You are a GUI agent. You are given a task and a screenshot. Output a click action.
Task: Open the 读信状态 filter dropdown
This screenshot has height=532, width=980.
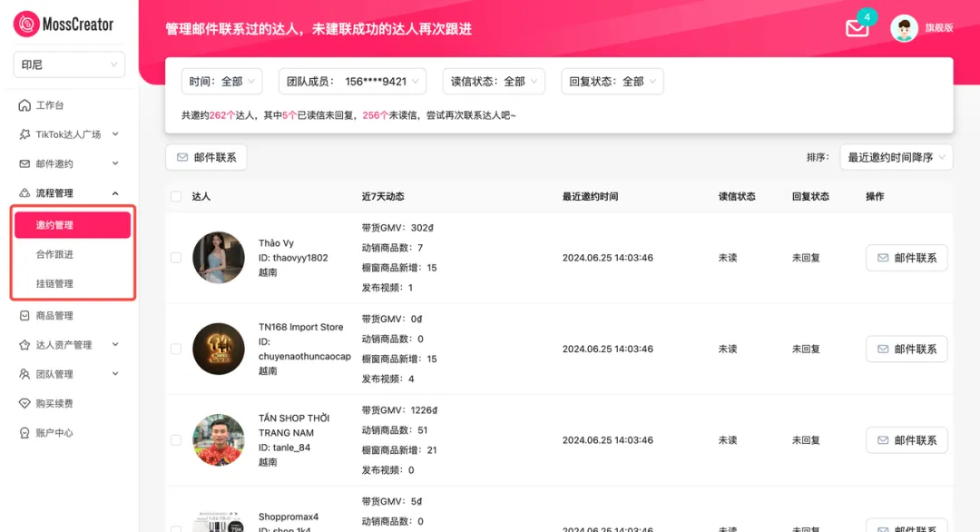(x=494, y=82)
